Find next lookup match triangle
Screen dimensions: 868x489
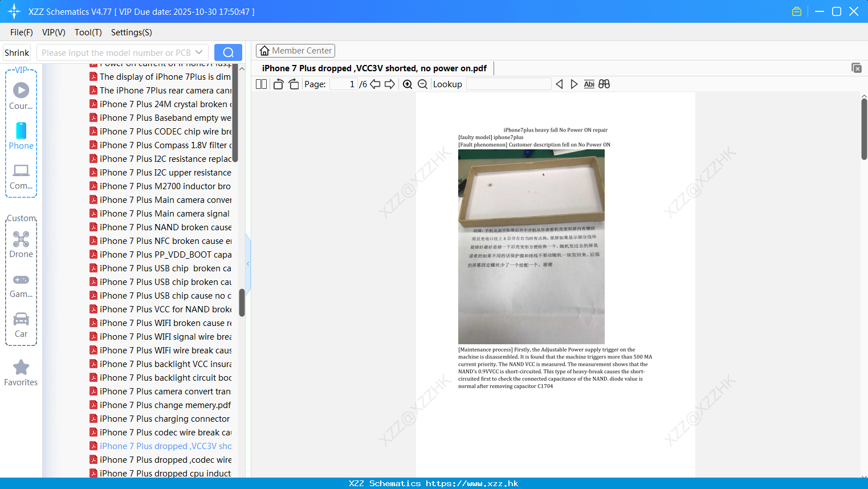(574, 84)
